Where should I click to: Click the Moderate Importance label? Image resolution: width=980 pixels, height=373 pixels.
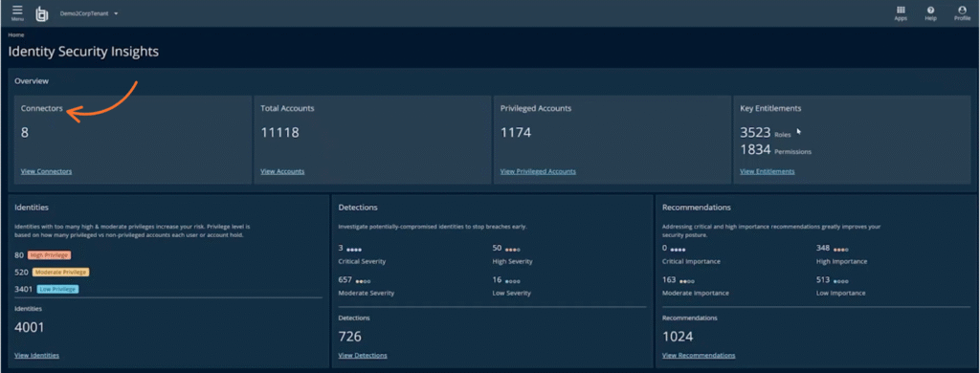pyautogui.click(x=696, y=293)
